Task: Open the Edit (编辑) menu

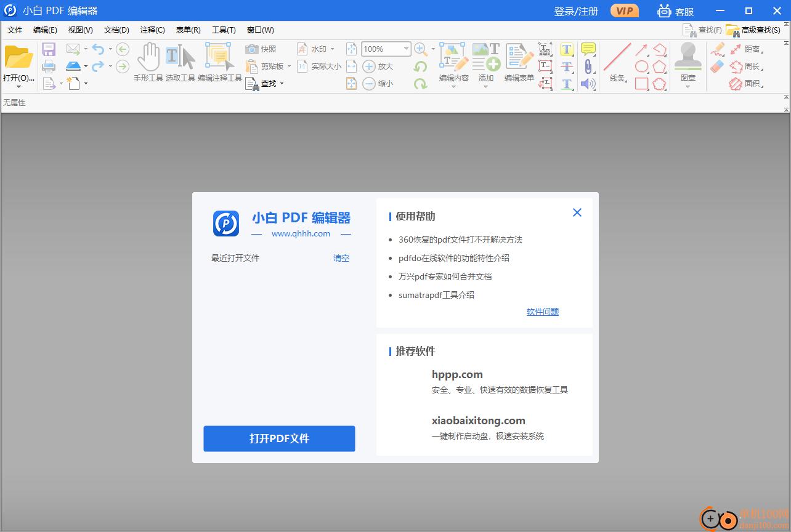Action: tap(45, 30)
